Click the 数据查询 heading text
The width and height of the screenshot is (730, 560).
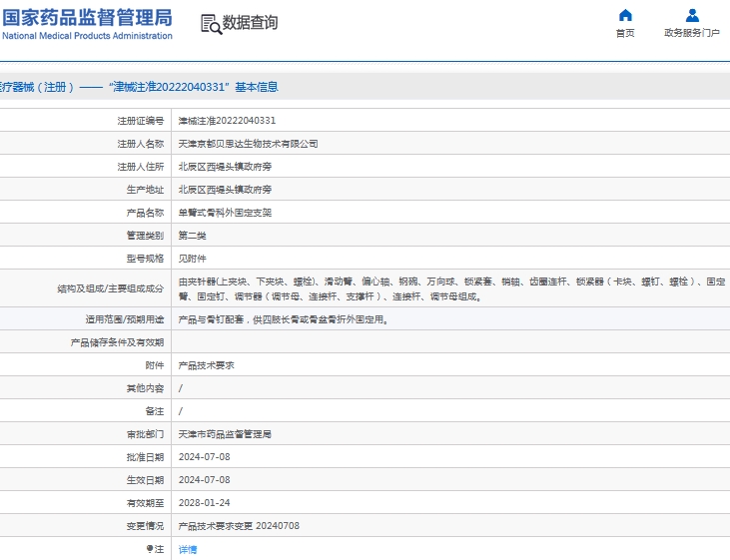click(251, 23)
